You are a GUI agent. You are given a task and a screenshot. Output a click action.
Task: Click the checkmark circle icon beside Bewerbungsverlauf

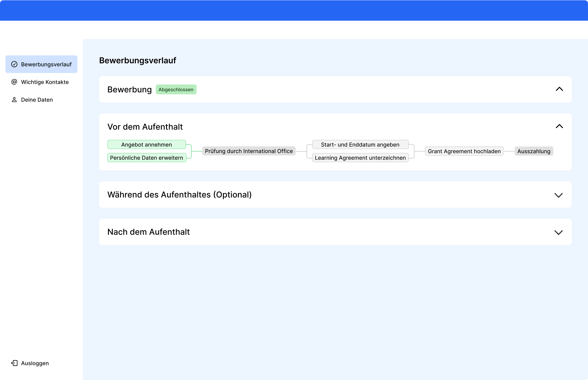tap(14, 64)
